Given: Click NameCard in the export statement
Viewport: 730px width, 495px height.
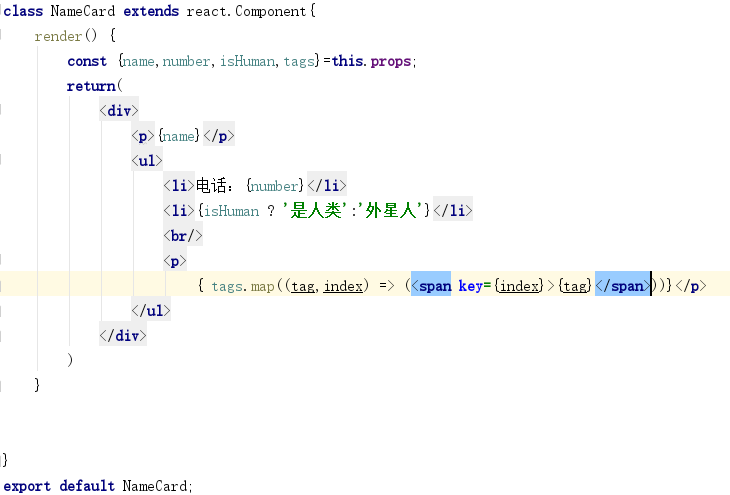Looking at the screenshot, I should 155,486.
